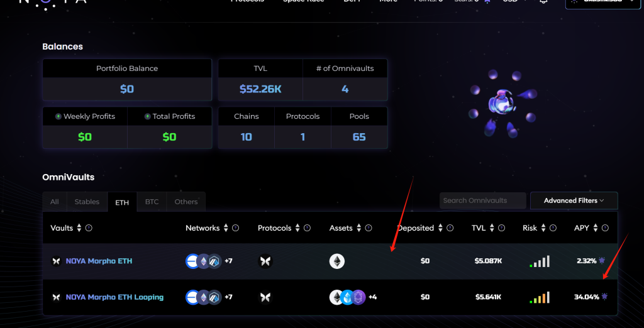
Task: Click the floating orb animation graphic
Action: [502, 104]
